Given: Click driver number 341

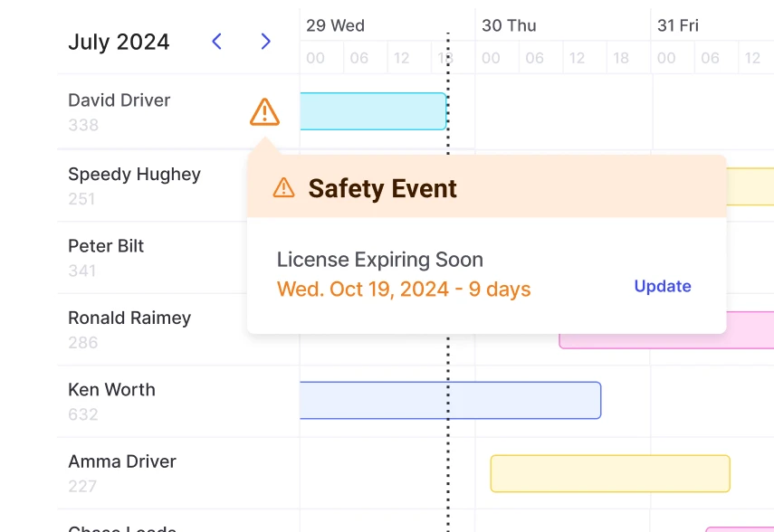Looking at the screenshot, I should tap(82, 271).
